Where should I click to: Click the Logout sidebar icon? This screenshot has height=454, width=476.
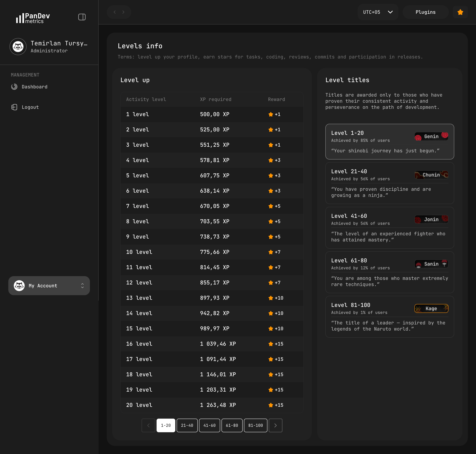pyautogui.click(x=14, y=107)
